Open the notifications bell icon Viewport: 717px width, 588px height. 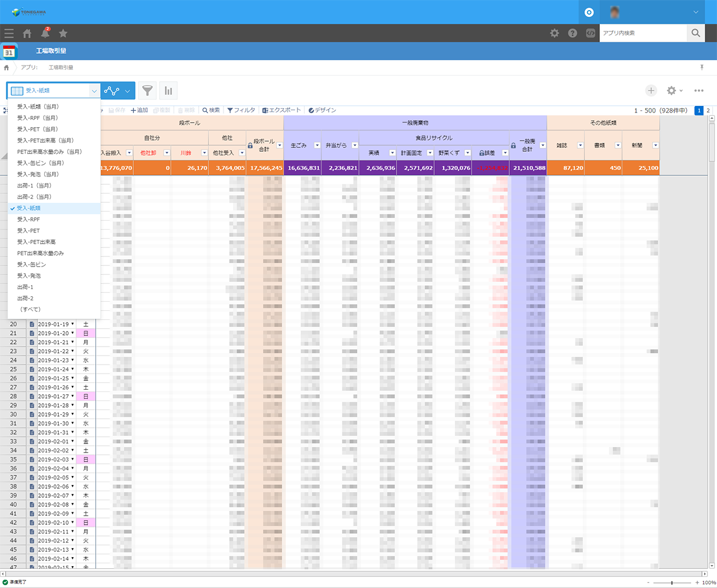pyautogui.click(x=45, y=33)
